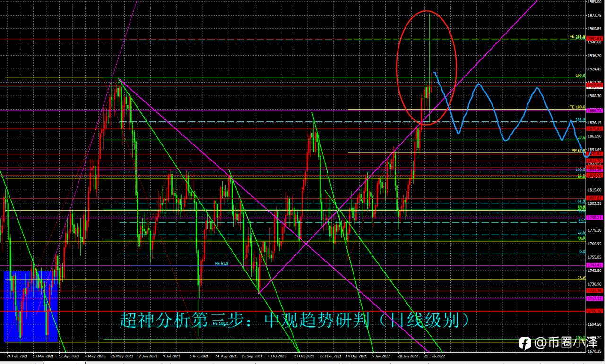Click the 1960.85 price axis label
This screenshot has height=364, width=605.
[595, 29]
